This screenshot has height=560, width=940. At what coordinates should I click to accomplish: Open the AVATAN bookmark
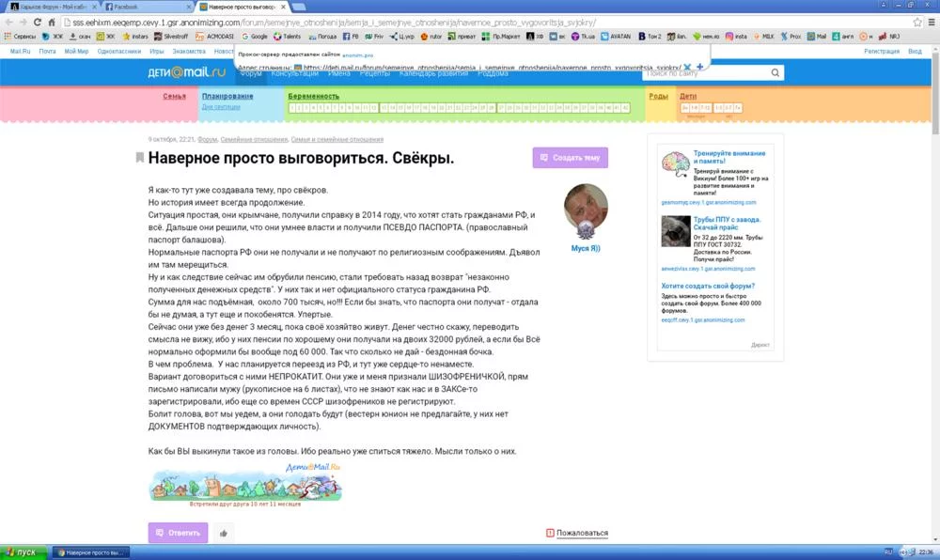(x=616, y=37)
